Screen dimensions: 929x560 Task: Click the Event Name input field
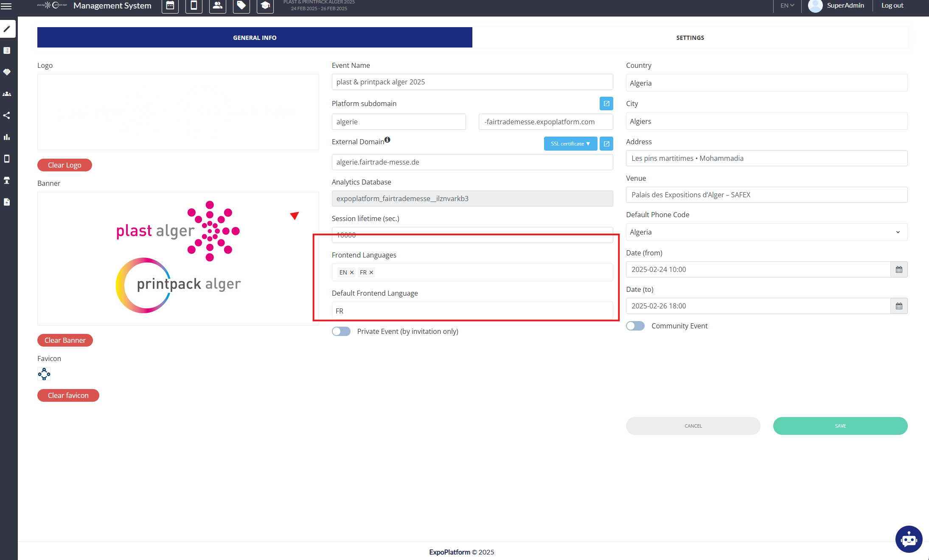pos(472,82)
